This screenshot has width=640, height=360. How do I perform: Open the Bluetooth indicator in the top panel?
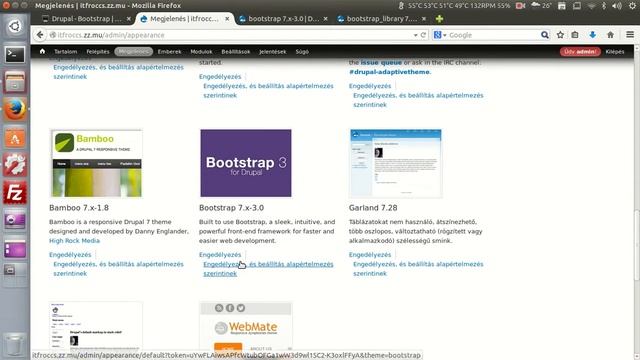click(x=604, y=6)
